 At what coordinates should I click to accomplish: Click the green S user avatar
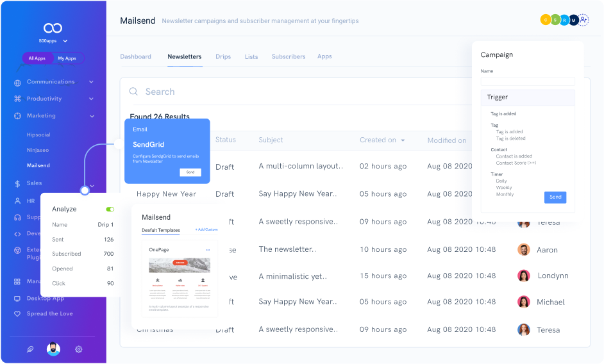(555, 20)
